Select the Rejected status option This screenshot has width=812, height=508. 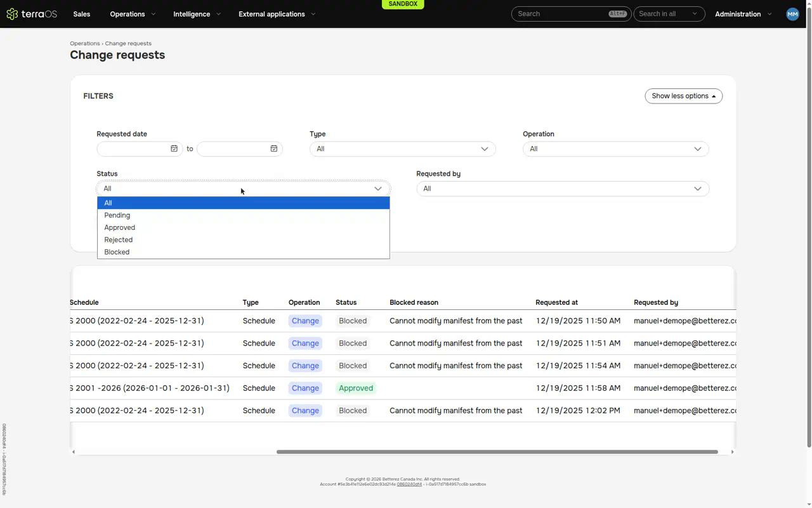244,240
